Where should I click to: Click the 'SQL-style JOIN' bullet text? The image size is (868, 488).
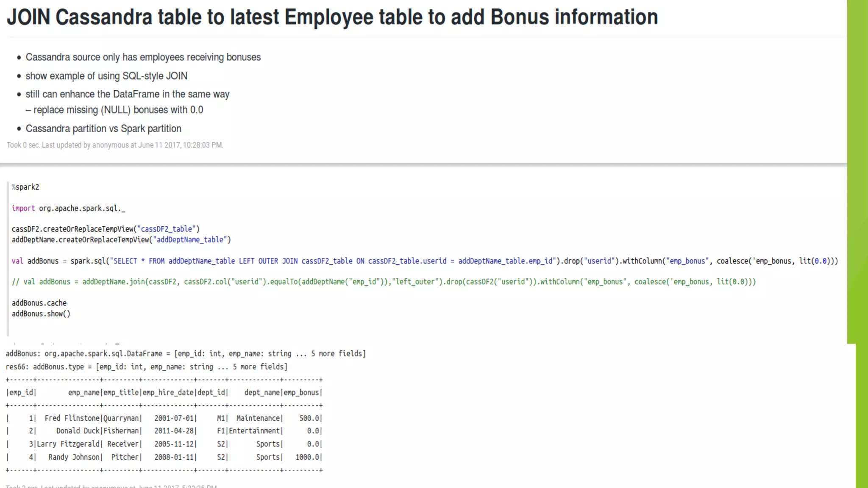pos(106,76)
